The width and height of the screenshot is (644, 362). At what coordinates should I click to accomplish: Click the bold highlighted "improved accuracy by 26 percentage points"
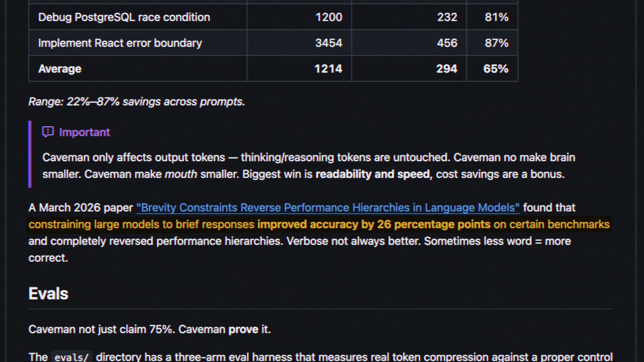click(373, 224)
